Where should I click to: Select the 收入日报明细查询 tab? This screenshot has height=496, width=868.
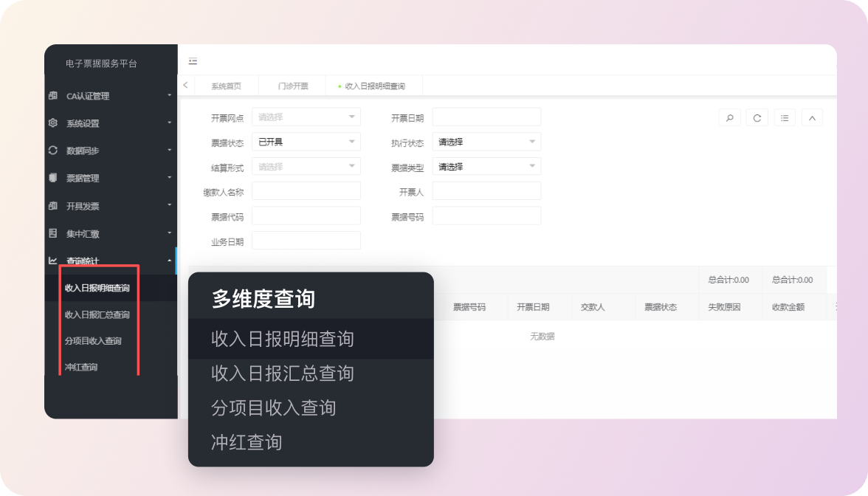pyautogui.click(x=374, y=86)
